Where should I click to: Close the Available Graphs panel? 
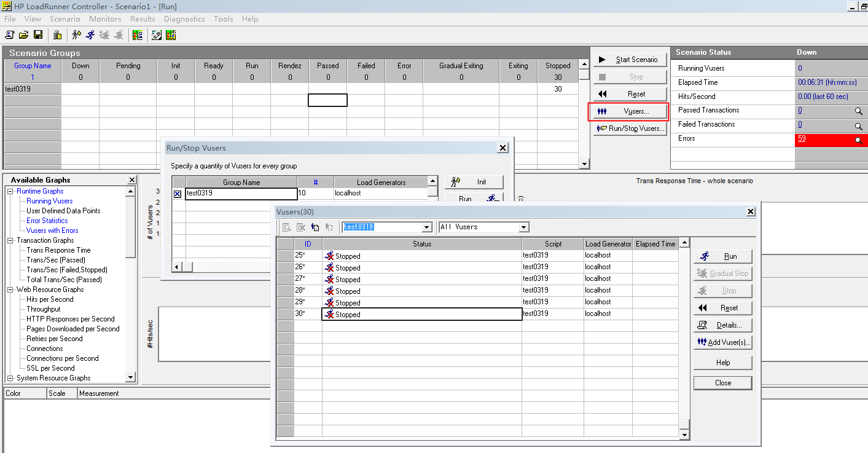pos(132,179)
